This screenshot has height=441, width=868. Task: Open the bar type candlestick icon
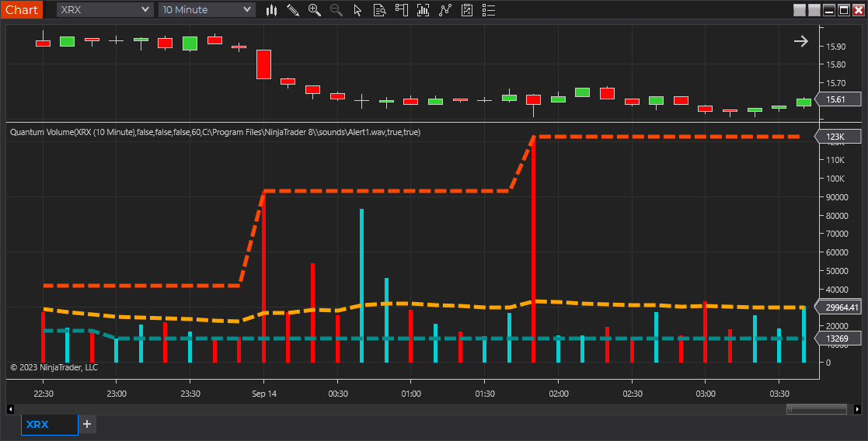click(271, 10)
